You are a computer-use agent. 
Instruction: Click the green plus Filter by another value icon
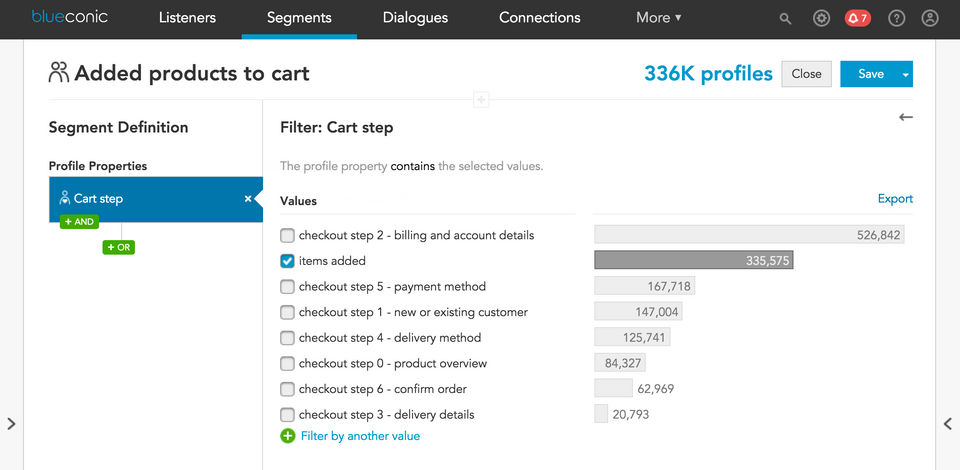(288, 436)
